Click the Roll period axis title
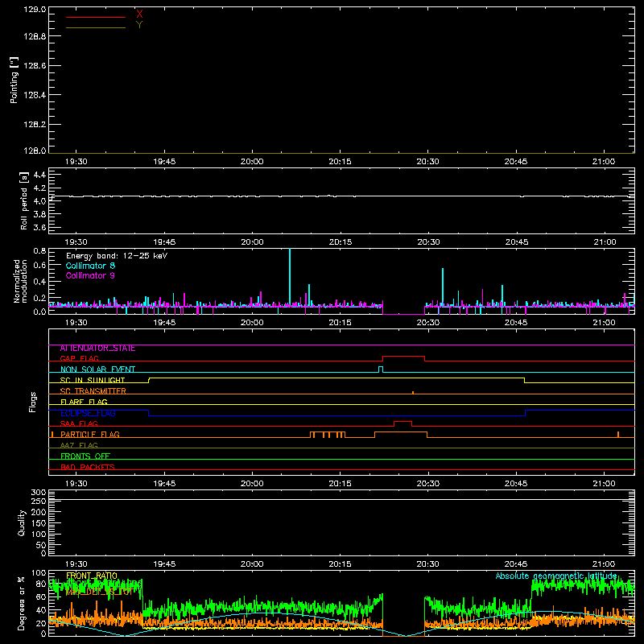Image resolution: width=644 pixels, height=644 pixels. pos(23,200)
